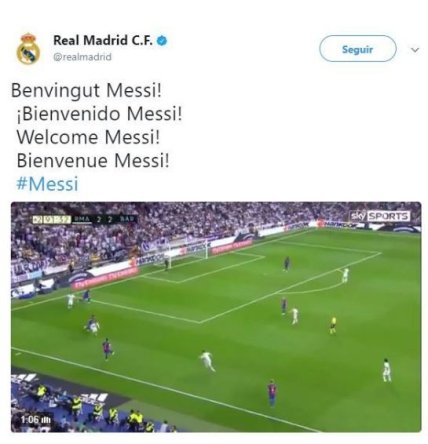Click the RMA 2 2 BAR scoreboard overlay

tap(85, 220)
